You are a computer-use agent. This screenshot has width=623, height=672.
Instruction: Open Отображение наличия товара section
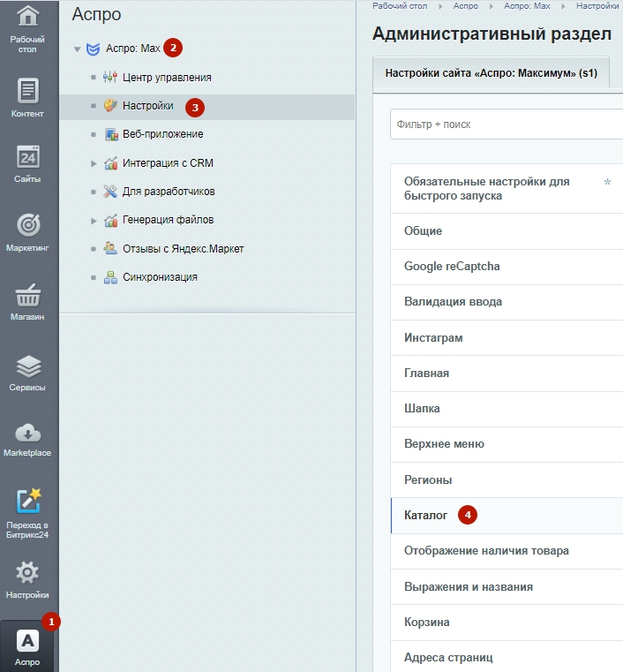pos(507,551)
